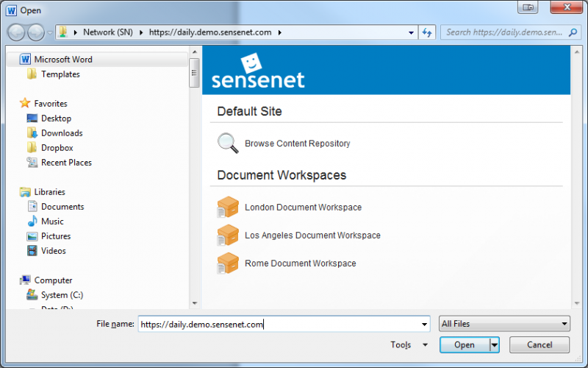Select Microsoft Word in navigation pane

(63, 60)
